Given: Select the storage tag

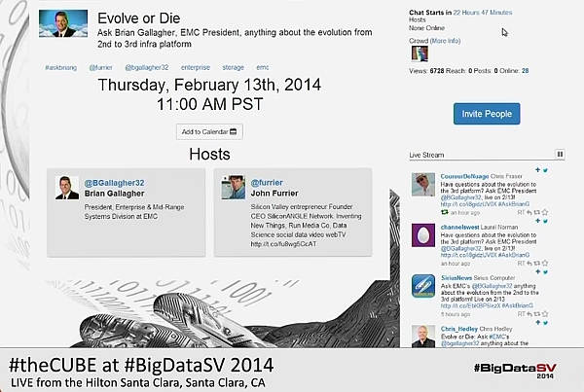Looking at the screenshot, I should pyautogui.click(x=234, y=68).
